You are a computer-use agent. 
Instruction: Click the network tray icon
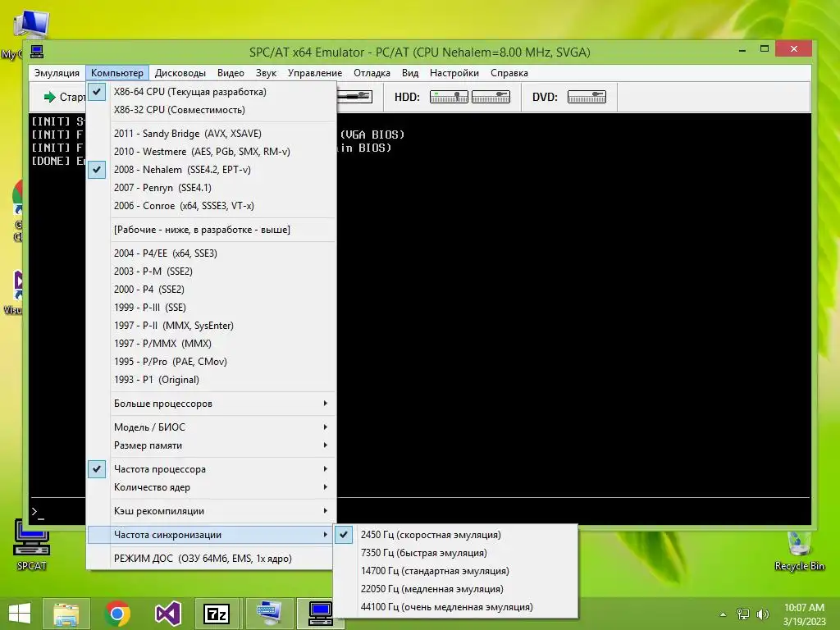pyautogui.click(x=743, y=614)
